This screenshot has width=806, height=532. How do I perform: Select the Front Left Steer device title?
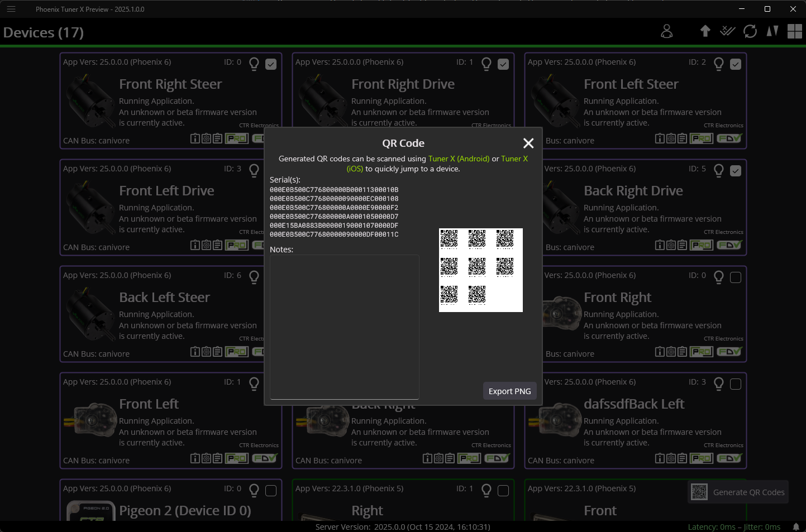pyautogui.click(x=631, y=84)
